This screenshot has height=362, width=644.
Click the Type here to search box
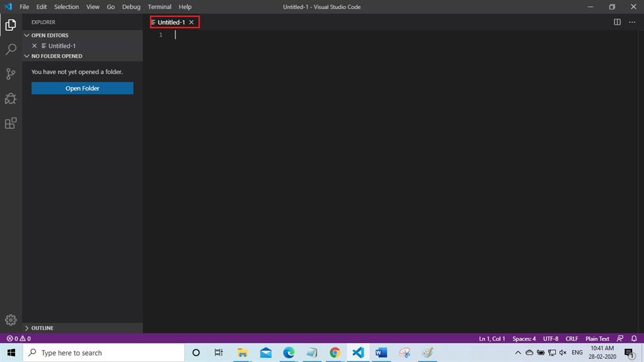[x=104, y=353]
